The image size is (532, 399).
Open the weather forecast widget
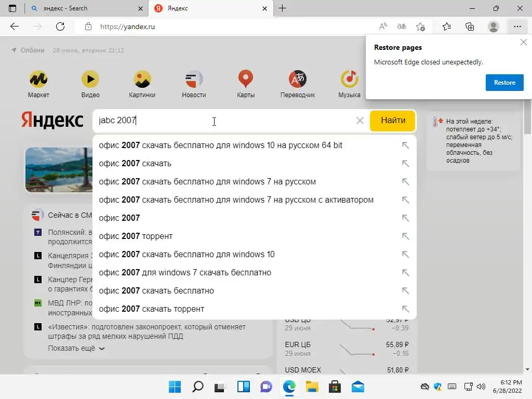pos(473,141)
